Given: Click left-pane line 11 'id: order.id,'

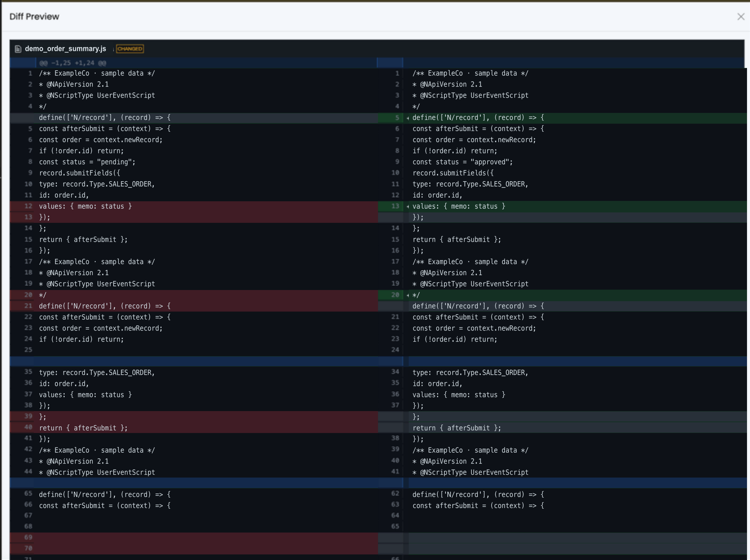Looking at the screenshot, I should tap(64, 195).
